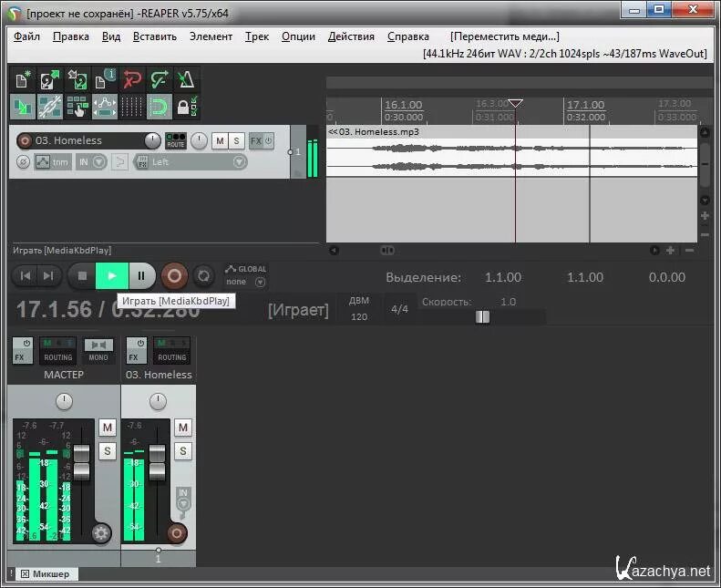The height and width of the screenshot is (588, 721).
Task: Click the green Redo toolbar icon
Action: (x=160, y=80)
